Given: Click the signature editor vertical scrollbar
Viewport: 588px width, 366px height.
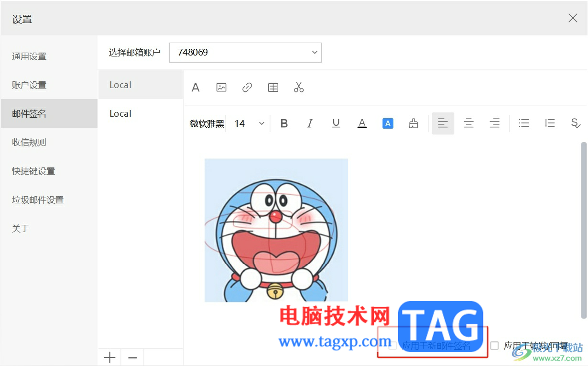Looking at the screenshot, I should pos(584,230).
